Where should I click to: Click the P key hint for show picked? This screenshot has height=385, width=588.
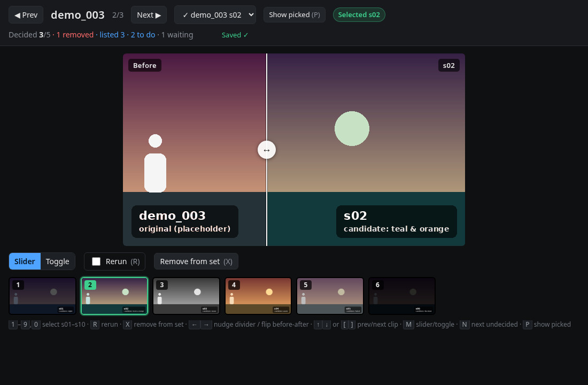point(527,325)
